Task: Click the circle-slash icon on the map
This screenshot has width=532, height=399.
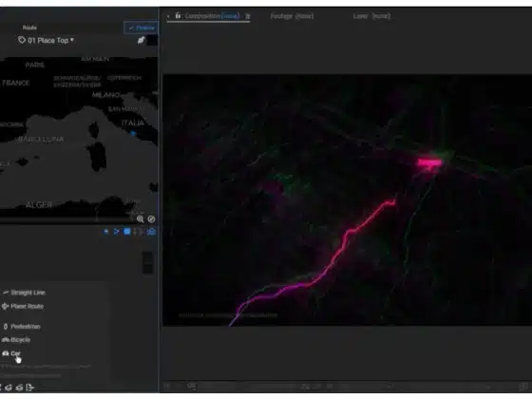Action: pyautogui.click(x=151, y=219)
